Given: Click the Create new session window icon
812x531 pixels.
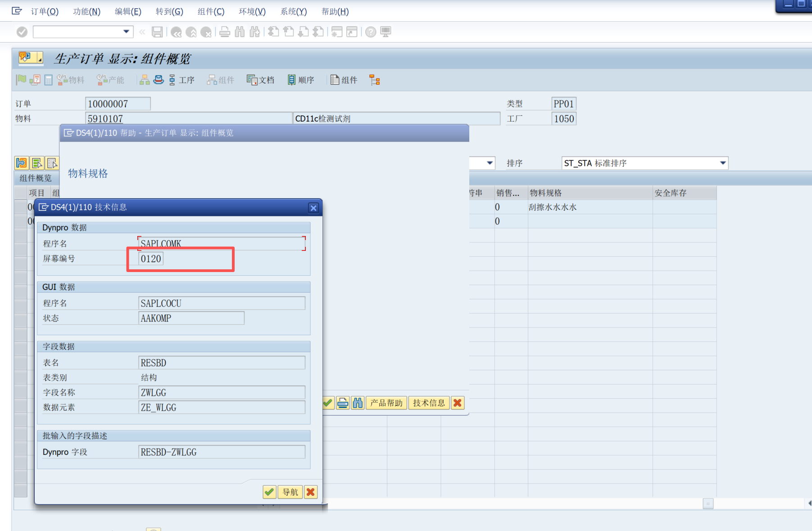Looking at the screenshot, I should (337, 32).
